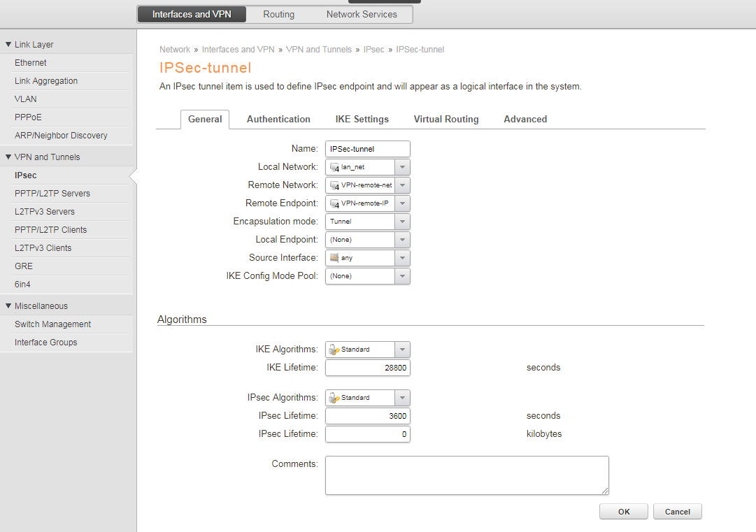Click the Cancel button
756x532 pixels.
[677, 512]
